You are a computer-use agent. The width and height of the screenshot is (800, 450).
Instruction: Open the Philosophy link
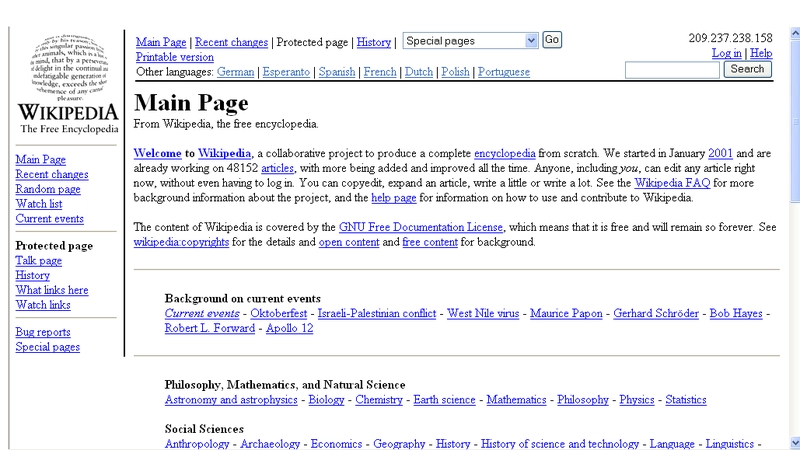point(583,400)
